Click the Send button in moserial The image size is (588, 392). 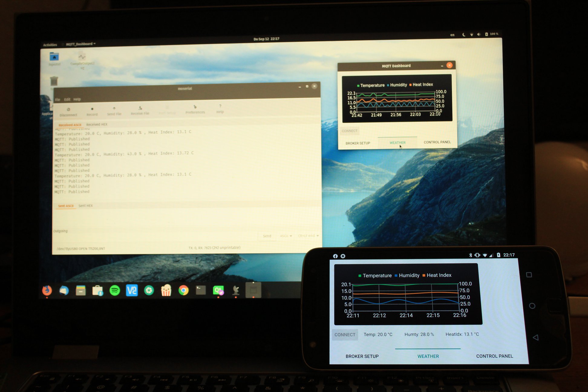click(267, 236)
